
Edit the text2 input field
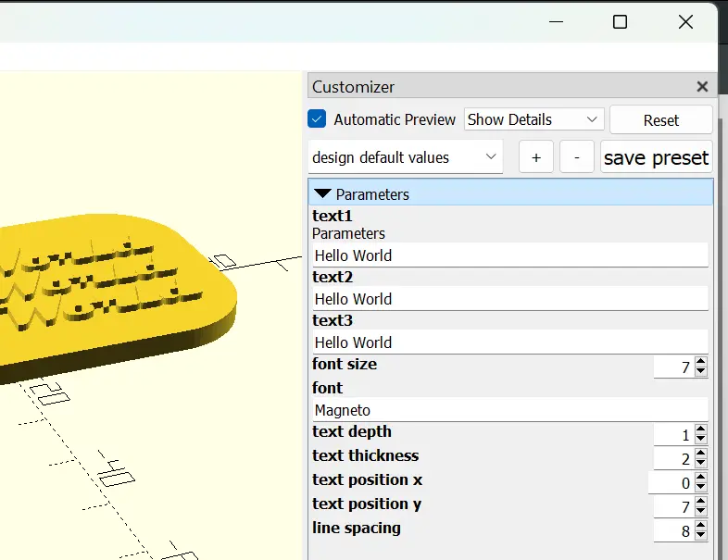[510, 299]
